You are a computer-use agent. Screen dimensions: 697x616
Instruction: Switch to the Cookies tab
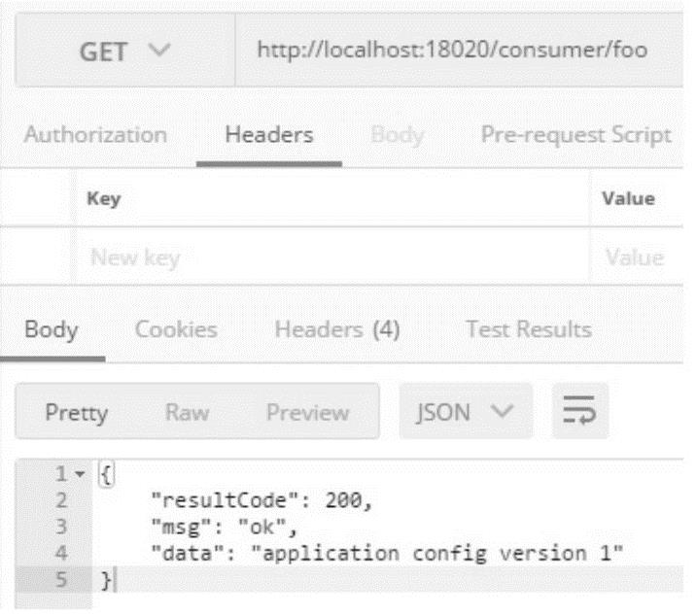[176, 329]
